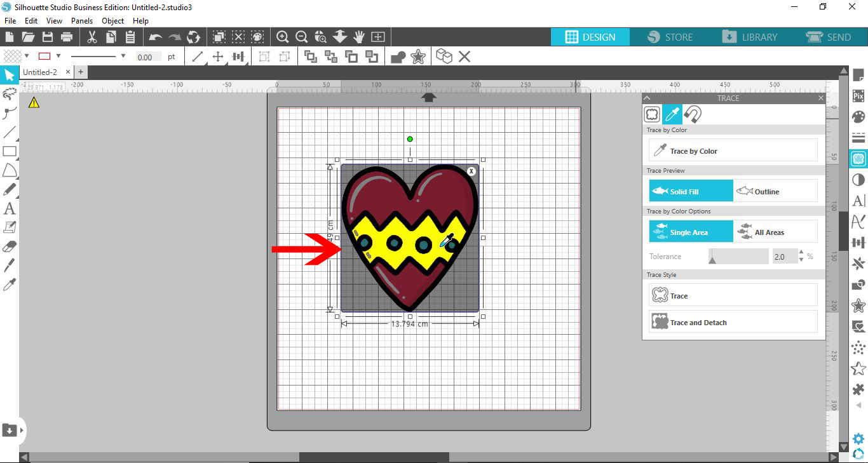
Task: Select the Rectangle drawing tool
Action: 10,151
